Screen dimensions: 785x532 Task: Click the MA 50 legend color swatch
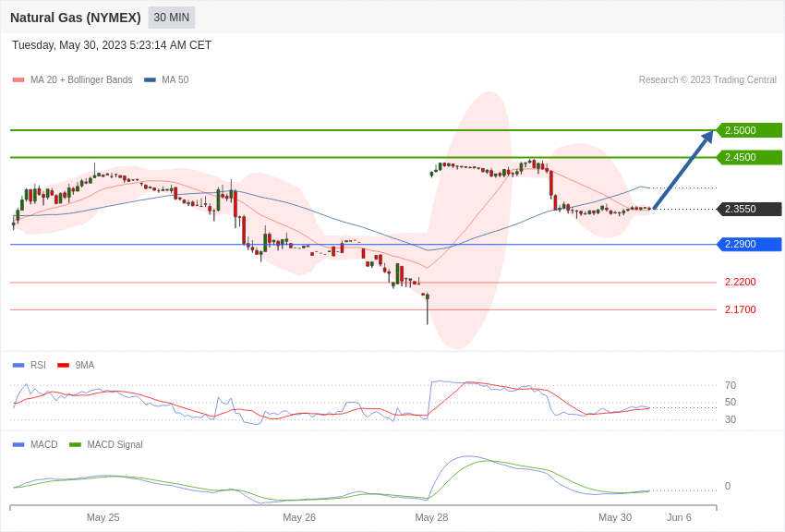pos(150,79)
